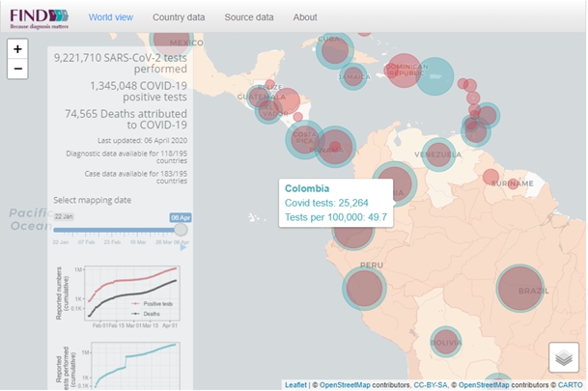Click the Panama map bubble
Screen dimensions: 588x391
[x=335, y=147]
